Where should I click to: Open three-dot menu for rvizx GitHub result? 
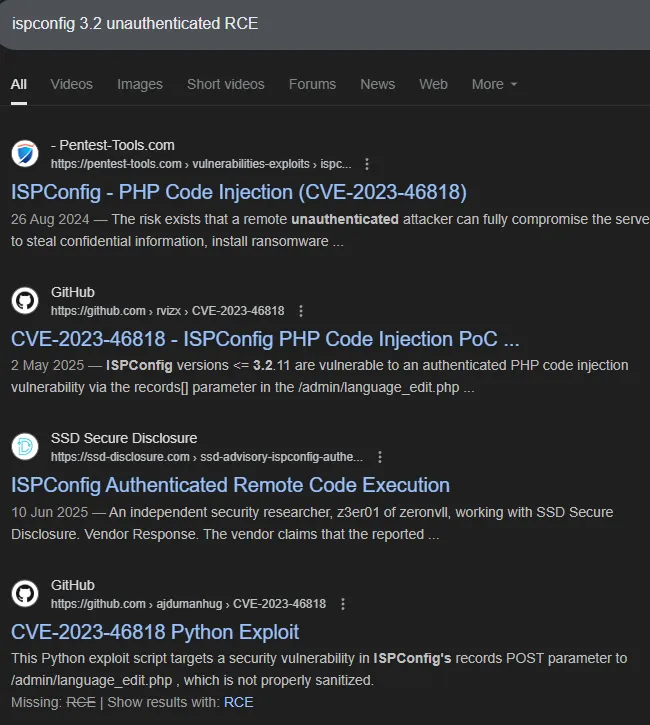coord(301,311)
